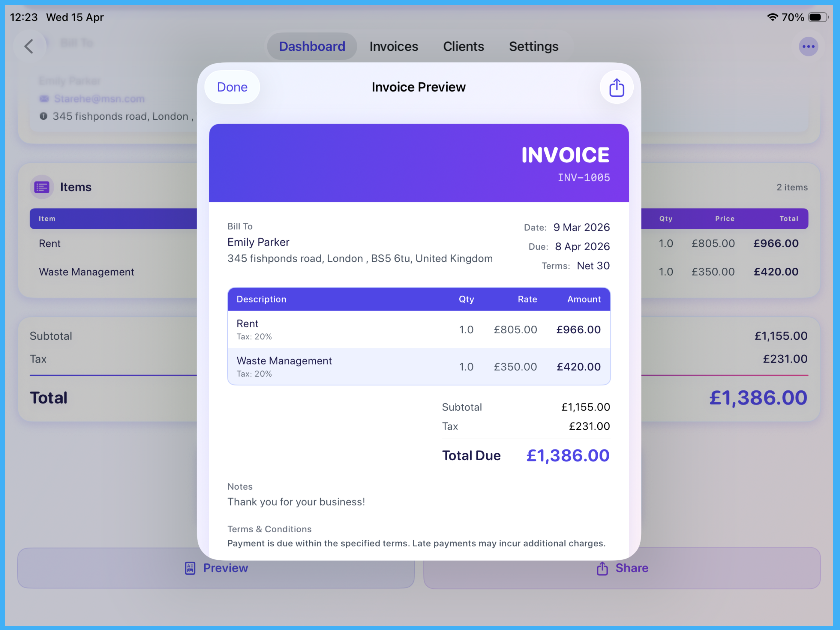Click the envelope icon beside the email
The width and height of the screenshot is (840, 630).
[44, 99]
